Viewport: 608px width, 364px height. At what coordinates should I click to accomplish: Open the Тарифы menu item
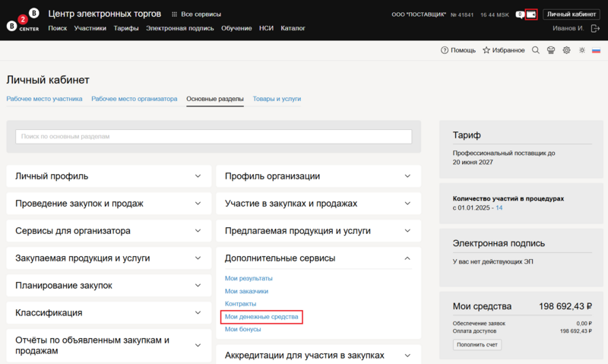126,28
